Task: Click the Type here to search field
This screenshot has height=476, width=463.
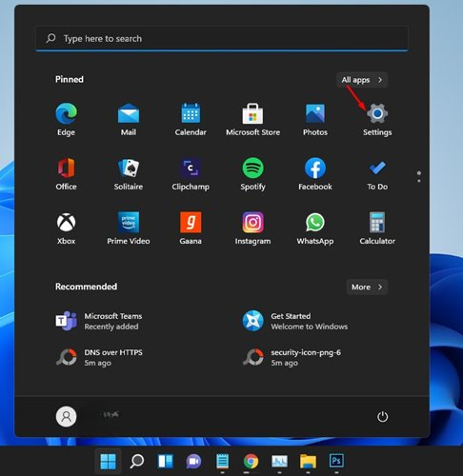Action: pyautogui.click(x=222, y=38)
